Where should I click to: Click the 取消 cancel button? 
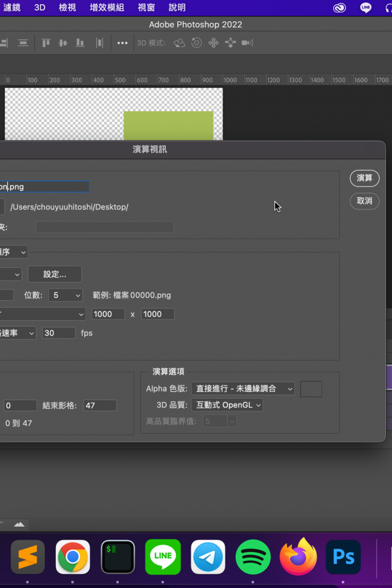(364, 201)
